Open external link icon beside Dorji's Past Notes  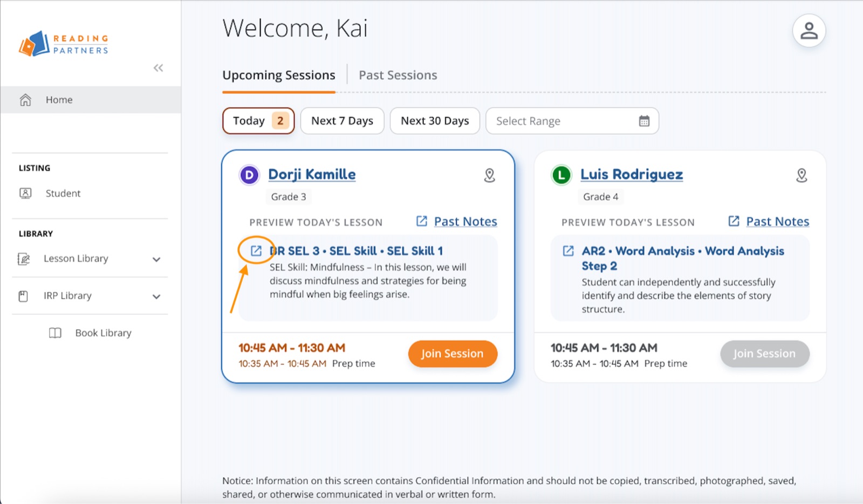click(x=422, y=221)
